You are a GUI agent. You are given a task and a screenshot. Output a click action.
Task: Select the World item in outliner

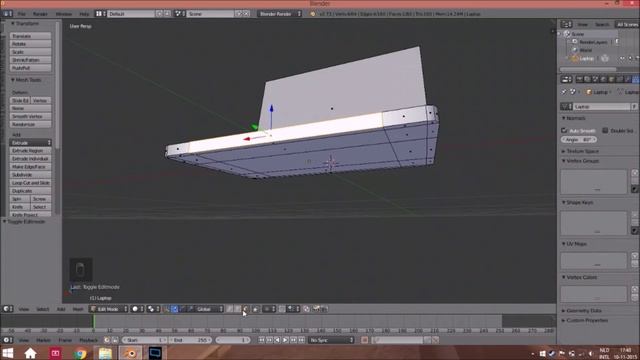(585, 50)
